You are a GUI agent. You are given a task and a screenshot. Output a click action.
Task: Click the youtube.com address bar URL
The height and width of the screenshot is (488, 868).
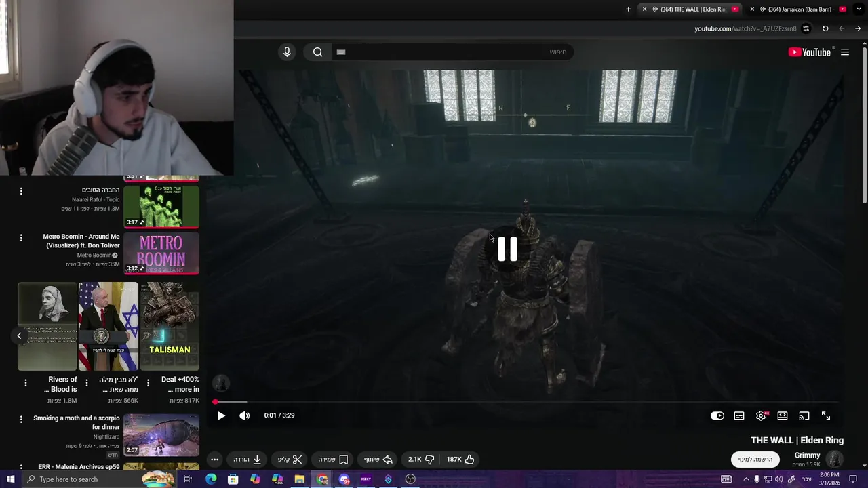(745, 28)
